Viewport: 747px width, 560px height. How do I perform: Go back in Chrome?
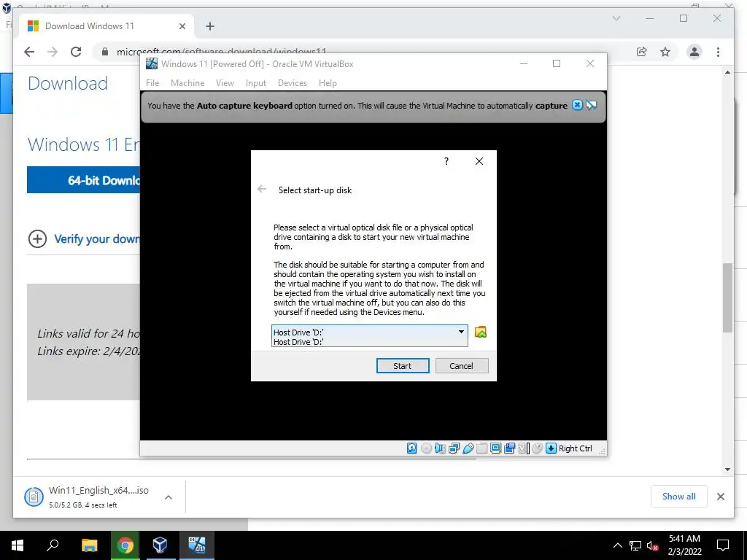(x=29, y=52)
